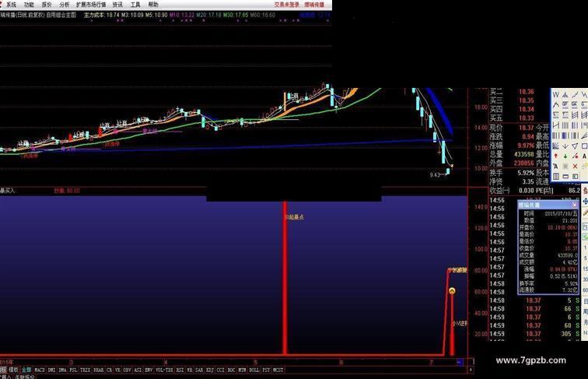Select the black down-arrow drawing tool
Viewport: 588px width, 379px height.
(x=565, y=146)
